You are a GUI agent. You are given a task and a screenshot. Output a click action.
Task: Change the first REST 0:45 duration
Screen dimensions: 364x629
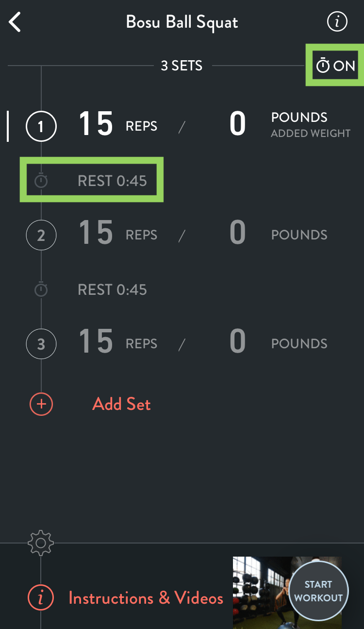point(112,181)
